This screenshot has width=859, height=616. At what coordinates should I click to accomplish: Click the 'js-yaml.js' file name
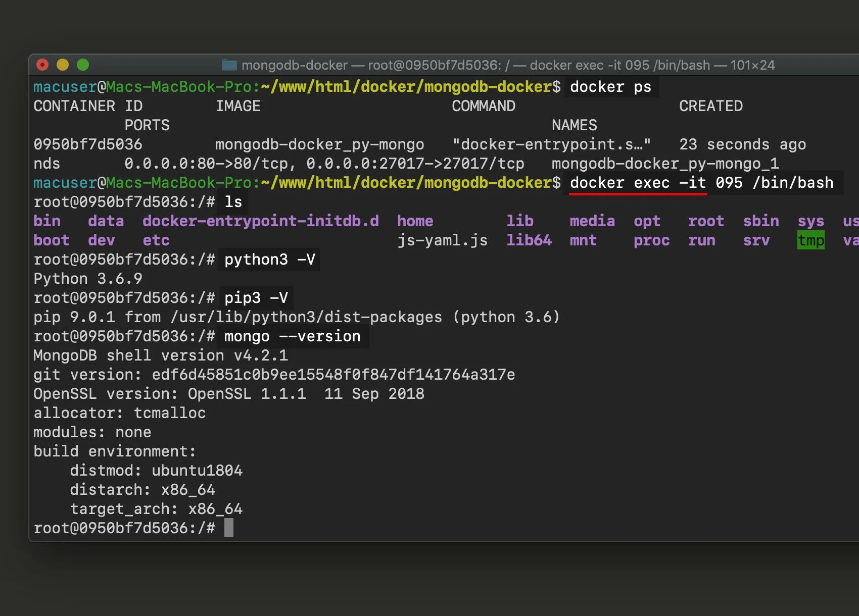click(443, 240)
